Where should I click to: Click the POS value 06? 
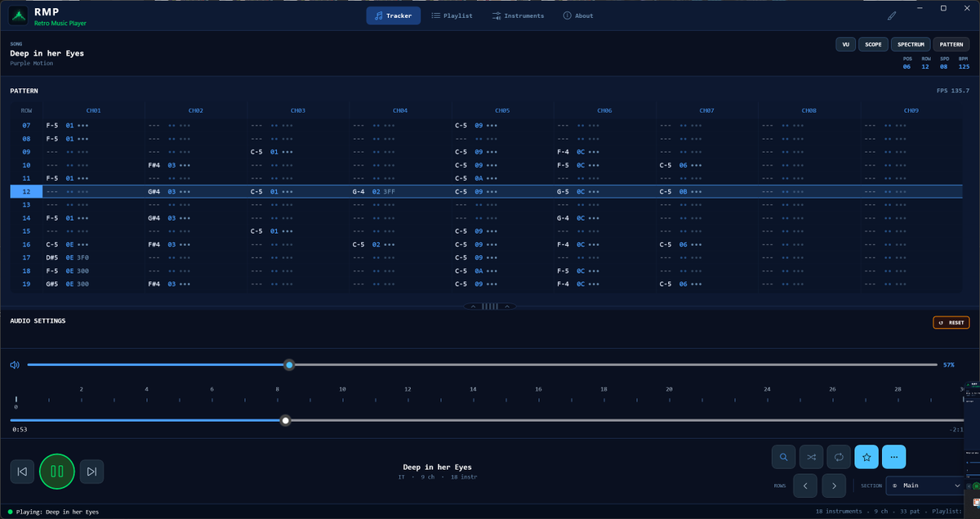tap(906, 67)
